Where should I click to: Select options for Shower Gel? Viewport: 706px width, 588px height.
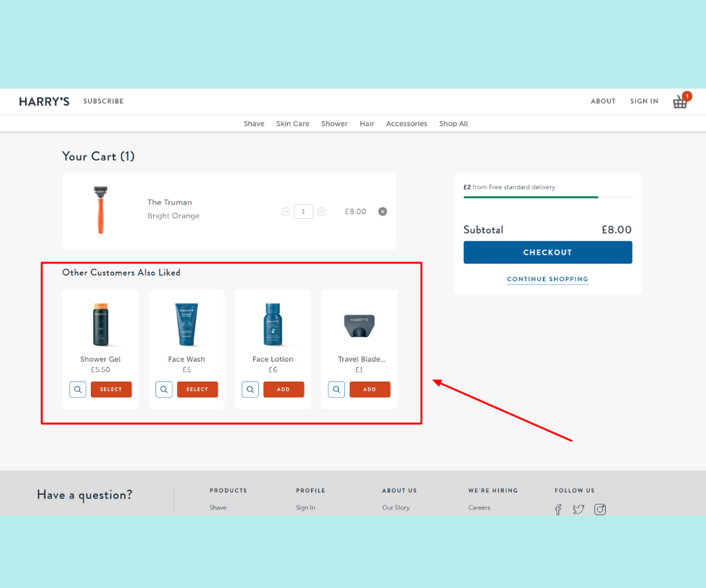click(111, 389)
